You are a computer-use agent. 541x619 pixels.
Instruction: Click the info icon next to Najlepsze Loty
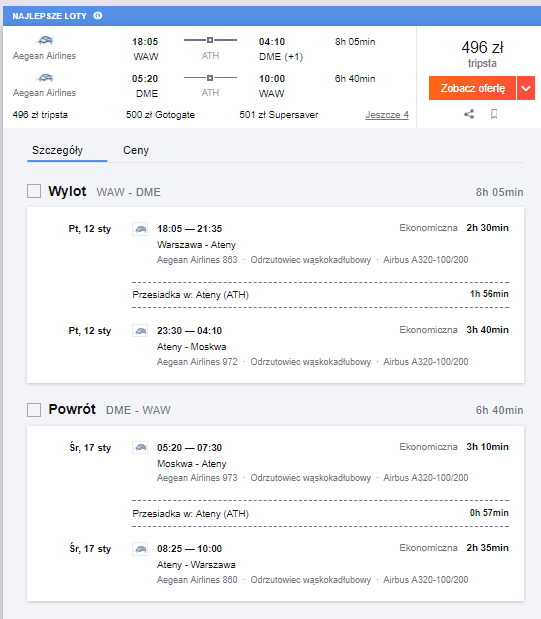coord(98,16)
